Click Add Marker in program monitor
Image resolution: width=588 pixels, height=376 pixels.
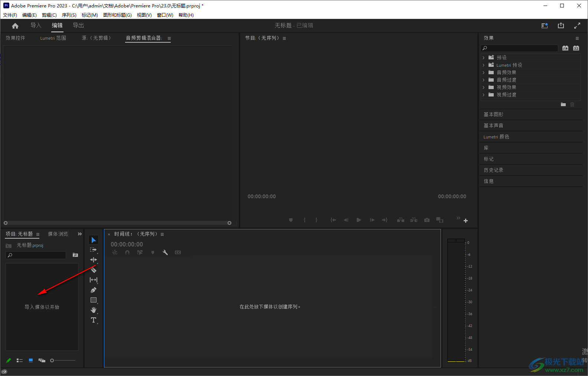coord(291,220)
